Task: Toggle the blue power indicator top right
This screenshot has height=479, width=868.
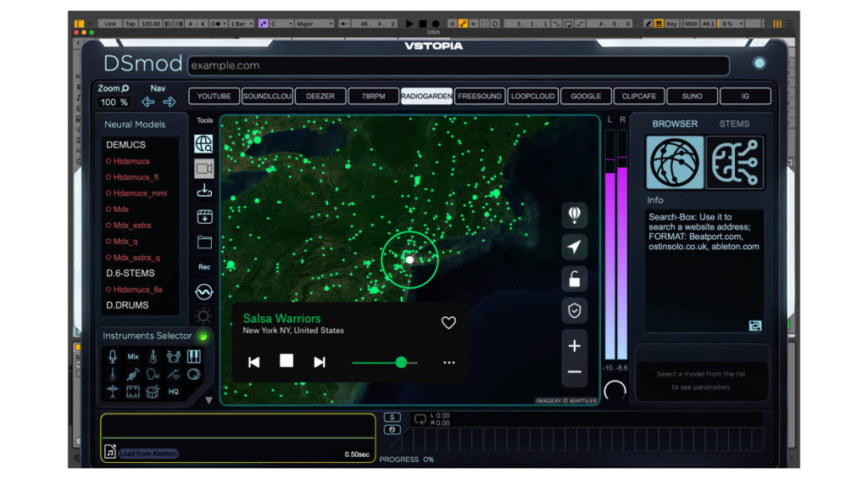Action: 759,63
